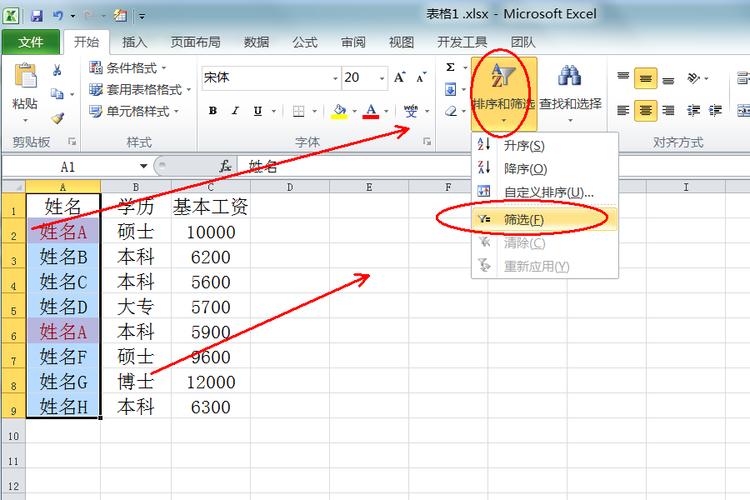The width and height of the screenshot is (750, 500).
Task: Choose Sort Ascending (升序) from menu
Action: [x=544, y=145]
